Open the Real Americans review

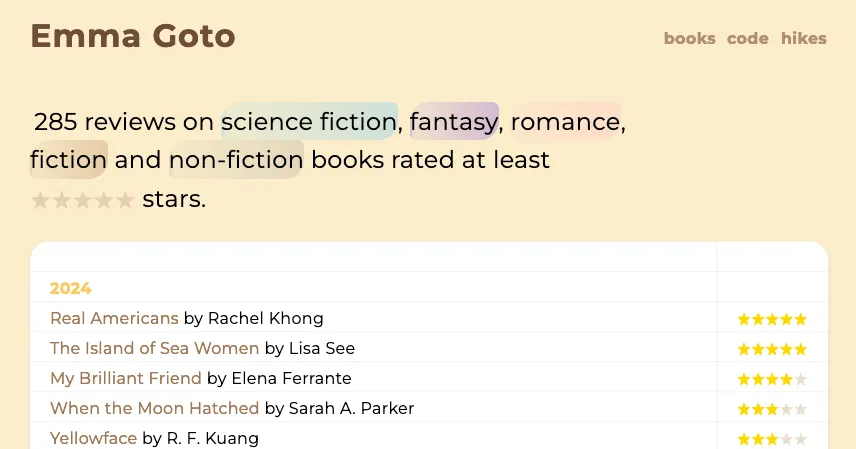[114, 319]
